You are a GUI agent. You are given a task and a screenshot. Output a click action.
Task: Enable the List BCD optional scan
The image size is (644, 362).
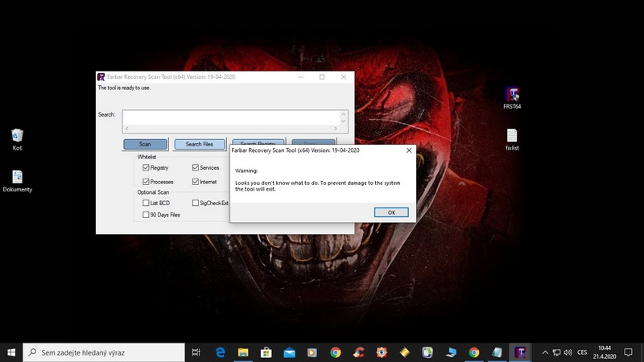[x=146, y=203]
